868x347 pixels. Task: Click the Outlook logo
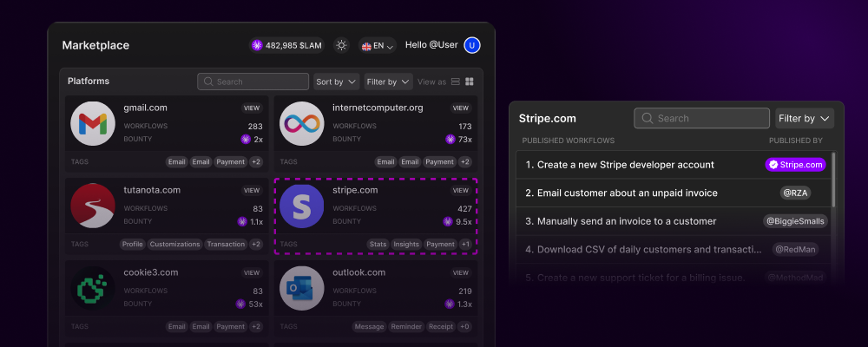[x=302, y=288]
